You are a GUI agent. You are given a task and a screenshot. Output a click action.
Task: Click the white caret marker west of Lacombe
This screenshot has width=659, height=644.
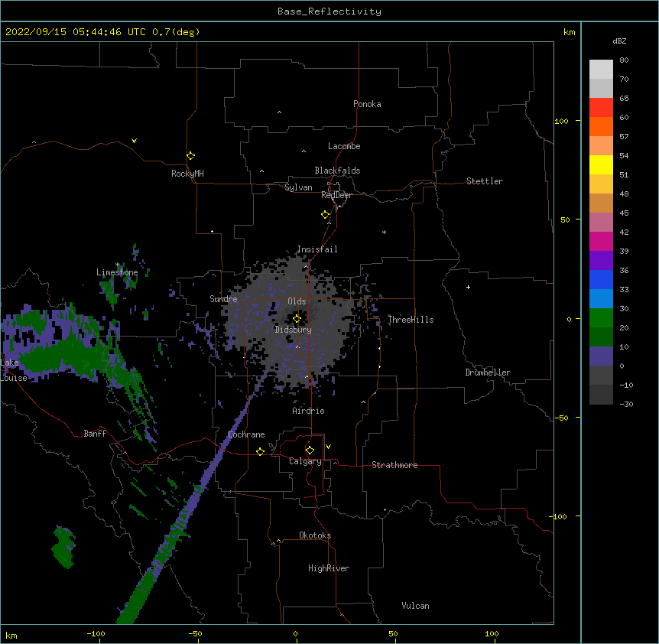304,151
